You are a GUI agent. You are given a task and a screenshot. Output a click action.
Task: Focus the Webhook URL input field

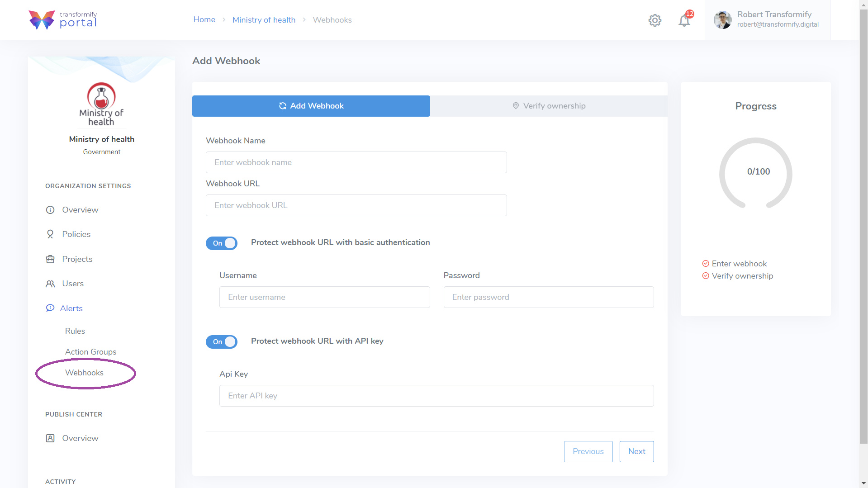(356, 205)
